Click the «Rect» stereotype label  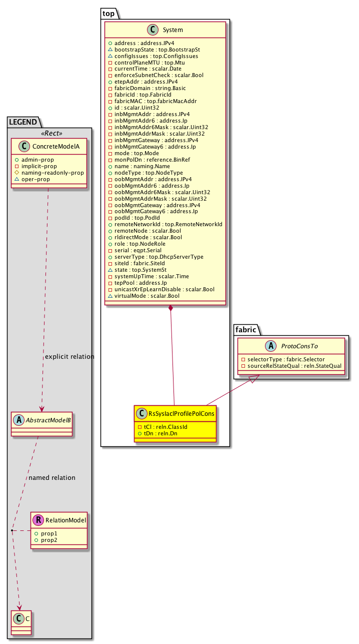[x=48, y=133]
